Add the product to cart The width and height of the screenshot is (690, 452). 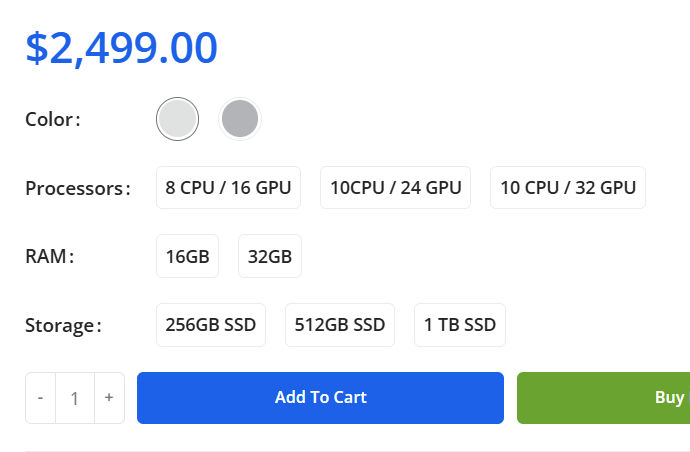pos(320,398)
